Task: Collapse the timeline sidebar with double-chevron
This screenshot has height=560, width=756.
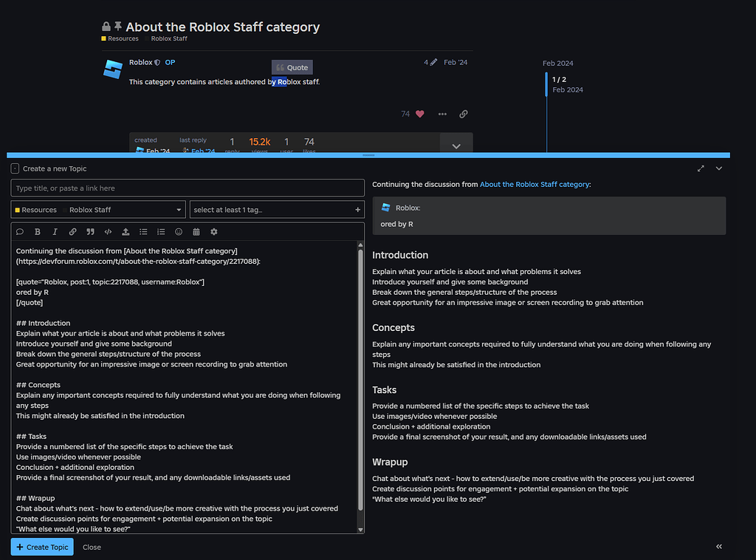Action: [719, 547]
